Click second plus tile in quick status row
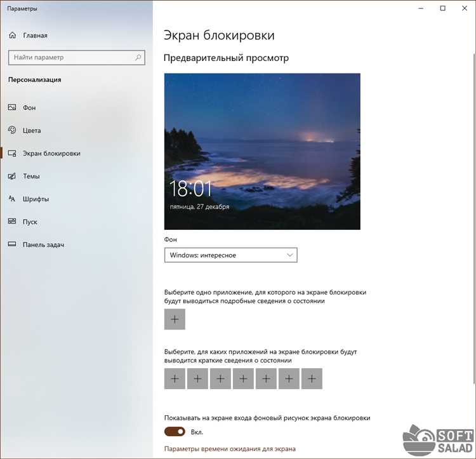476x459 pixels. point(197,378)
